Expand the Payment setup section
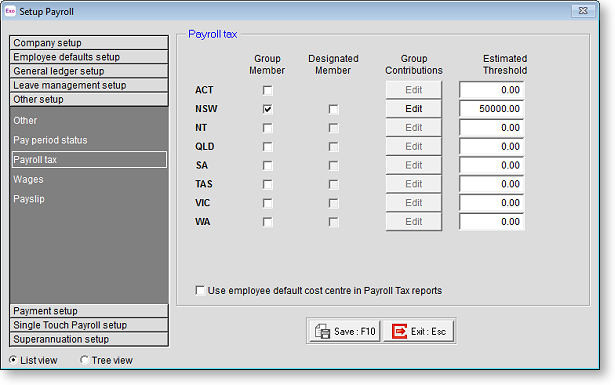This screenshot has height=385, width=615. [x=89, y=311]
